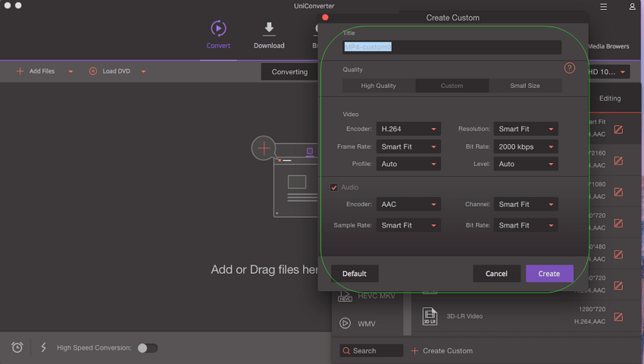Open the video Bit Rate 2000 kbps dropdown
The width and height of the screenshot is (644, 364).
pyautogui.click(x=526, y=146)
